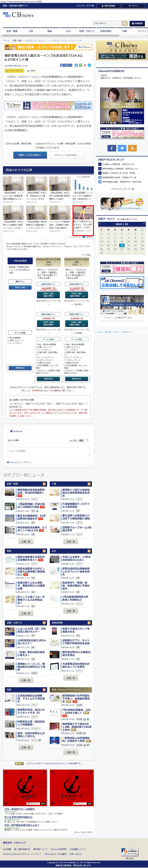Open the 広告出稿してみませんか banner
The height and width of the screenshot is (868, 148).
[x=122, y=283]
